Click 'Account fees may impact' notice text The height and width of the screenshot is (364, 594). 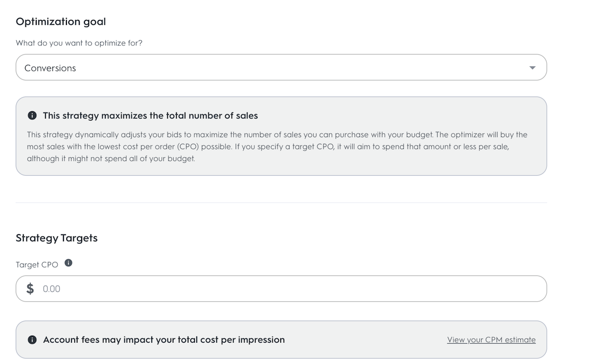point(164,340)
